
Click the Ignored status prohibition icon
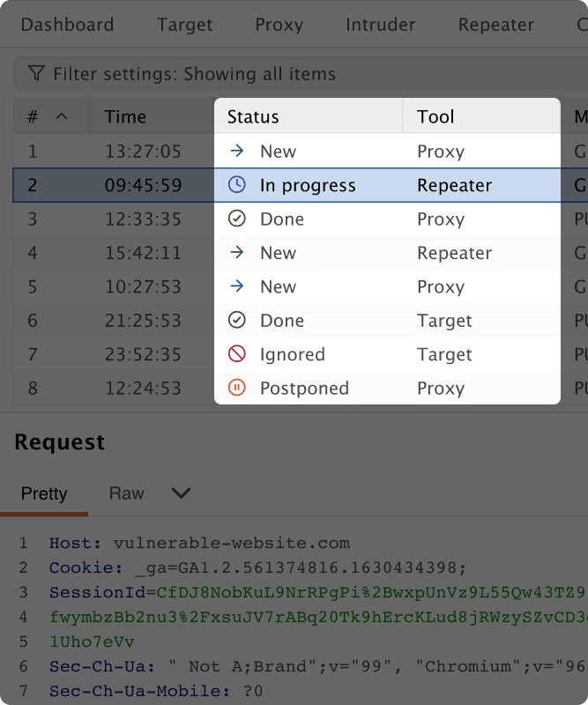(236, 354)
